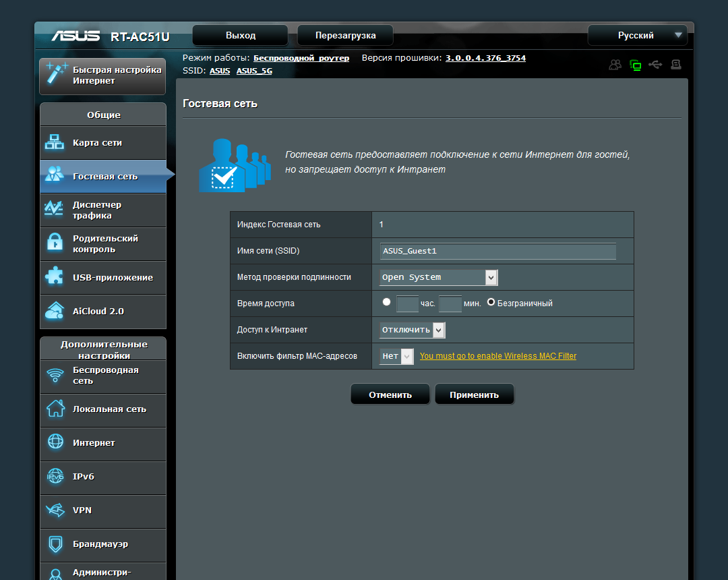Click the green network status icon
728x580 pixels.
pyautogui.click(x=635, y=65)
